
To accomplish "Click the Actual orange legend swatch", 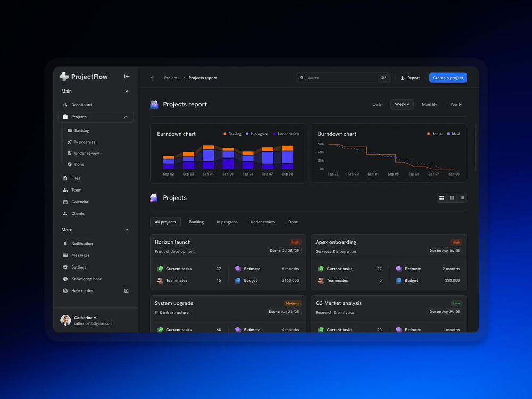I will pyautogui.click(x=428, y=134).
